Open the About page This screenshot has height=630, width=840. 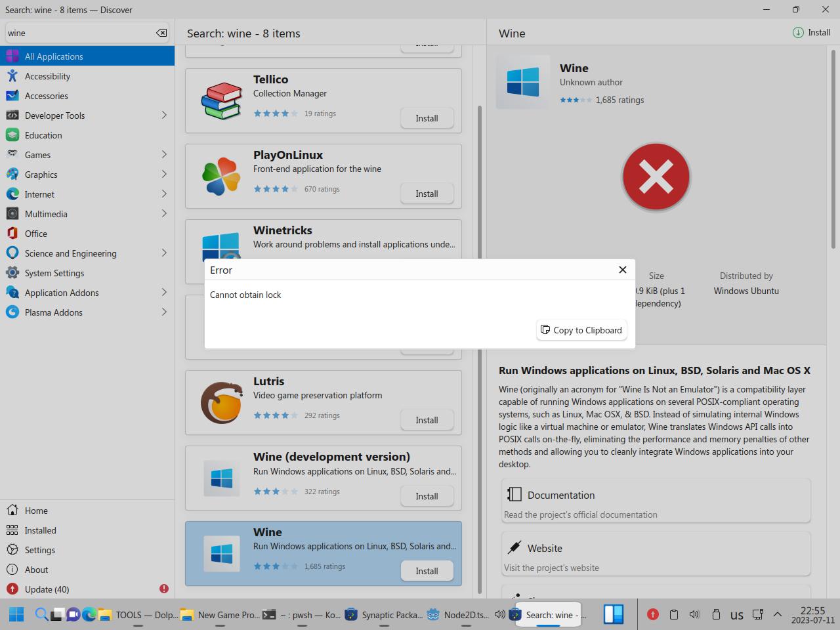pos(87,570)
